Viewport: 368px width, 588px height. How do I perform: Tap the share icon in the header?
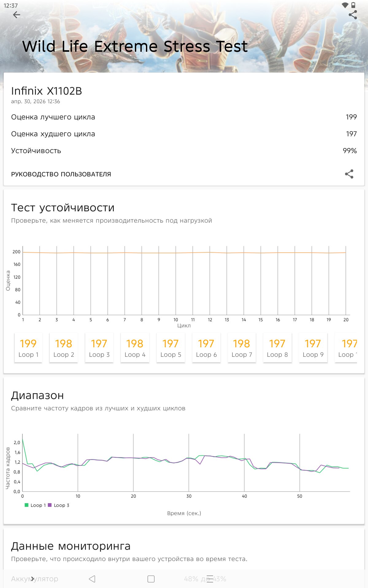pos(353,15)
